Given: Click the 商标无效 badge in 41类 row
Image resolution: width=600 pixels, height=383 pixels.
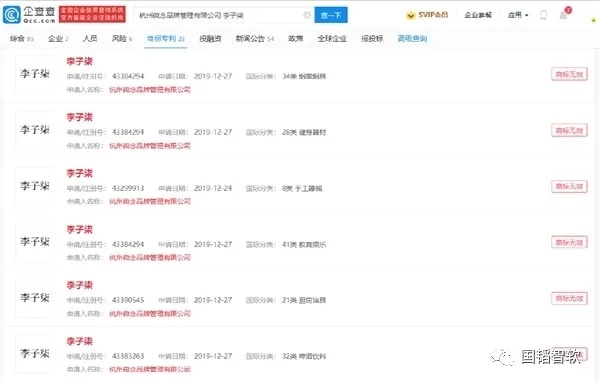Looking at the screenshot, I should tap(569, 242).
